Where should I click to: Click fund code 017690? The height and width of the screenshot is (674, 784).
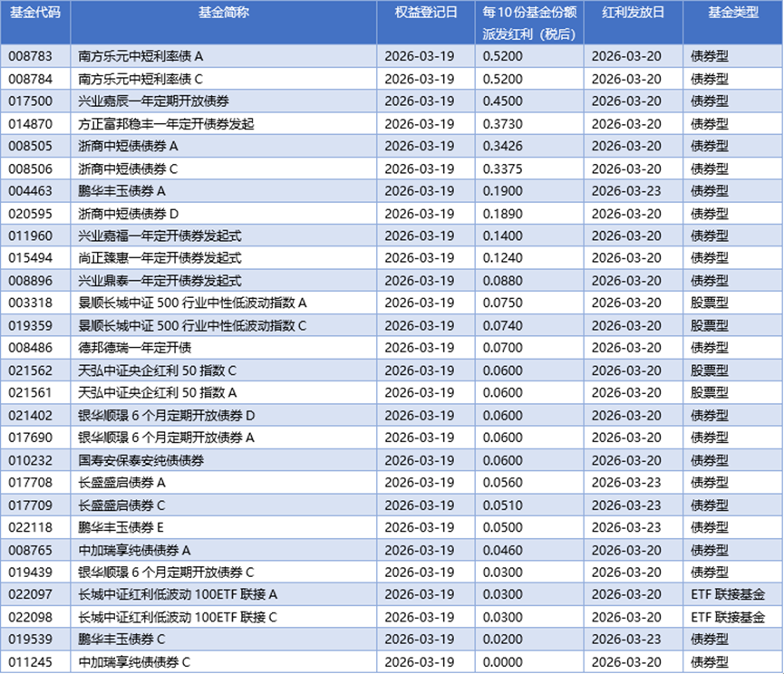tap(31, 438)
